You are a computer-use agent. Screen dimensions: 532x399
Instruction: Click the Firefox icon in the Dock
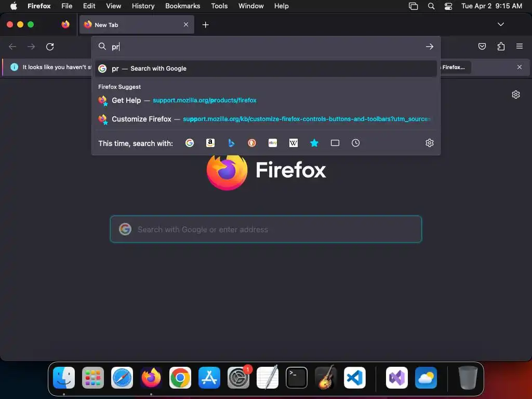151,378
